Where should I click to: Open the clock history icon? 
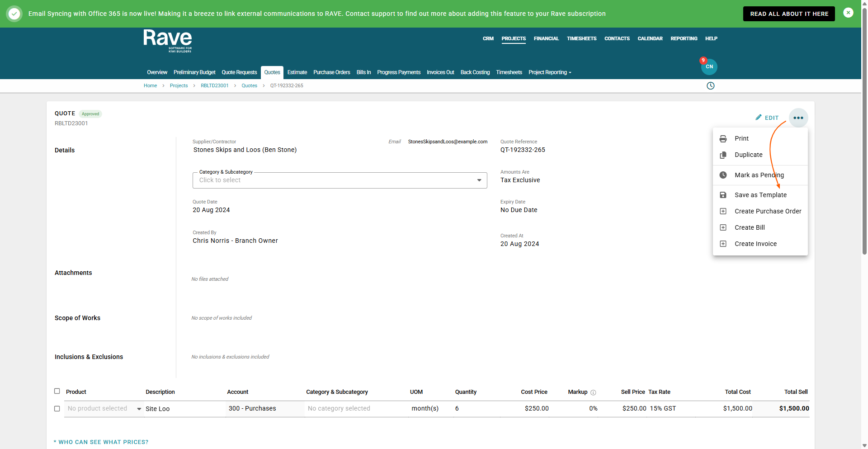711,86
